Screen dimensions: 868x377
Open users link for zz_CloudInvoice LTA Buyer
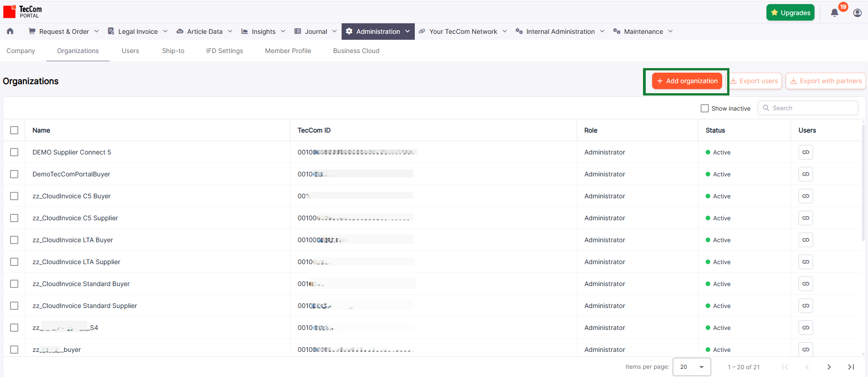pos(805,240)
